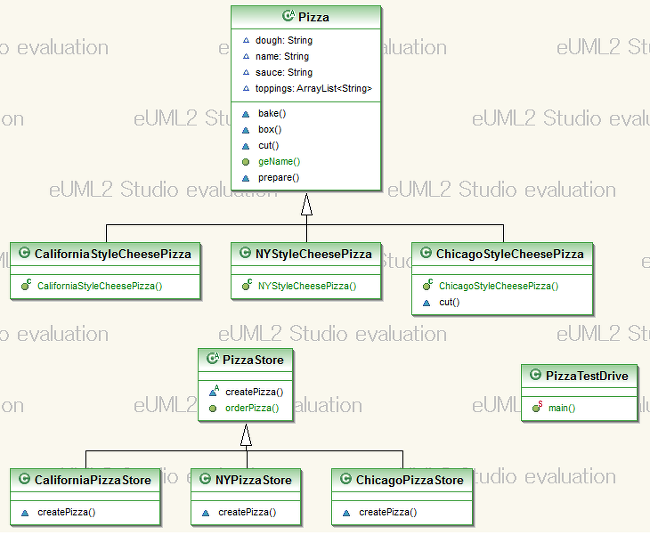Select the prepare() method text
This screenshot has width=650, height=535.
click(279, 178)
